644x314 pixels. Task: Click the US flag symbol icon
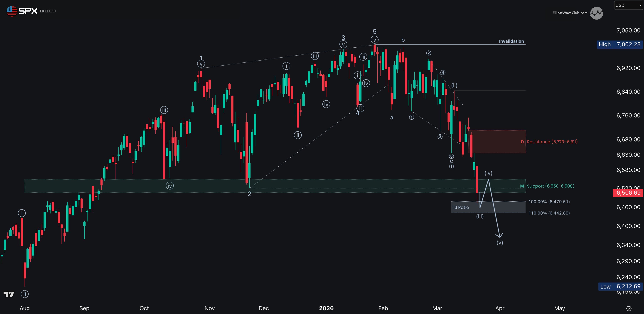click(x=12, y=11)
